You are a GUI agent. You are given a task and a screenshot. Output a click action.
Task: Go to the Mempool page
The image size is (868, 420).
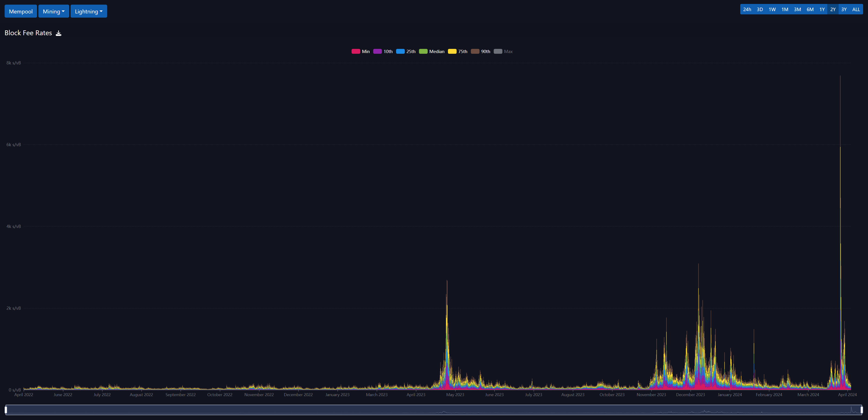click(21, 11)
